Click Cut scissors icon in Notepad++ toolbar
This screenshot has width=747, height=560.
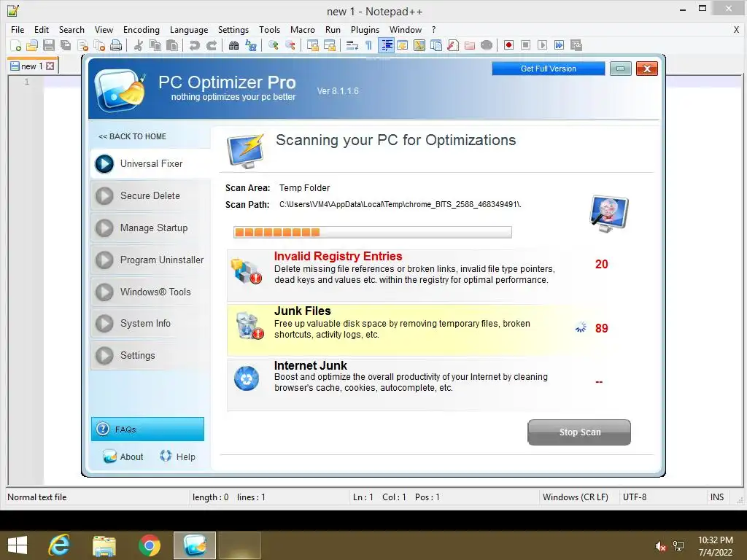point(139,45)
